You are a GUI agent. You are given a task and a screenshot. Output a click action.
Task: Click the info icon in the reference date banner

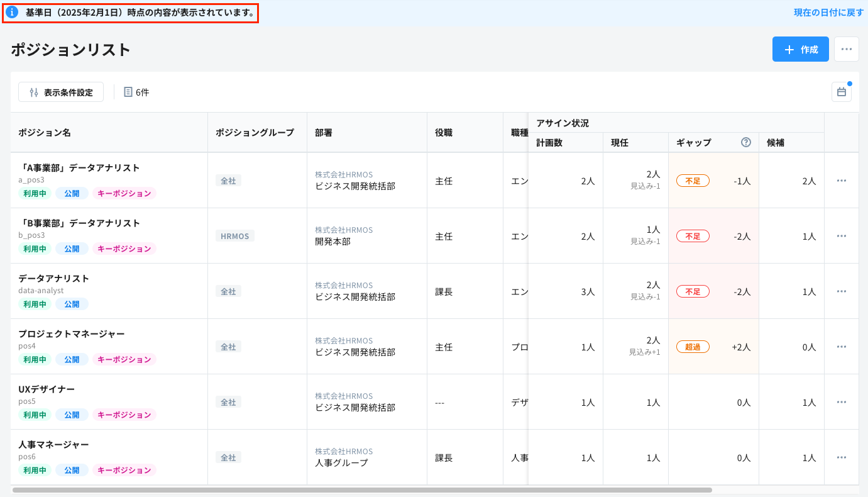point(11,11)
